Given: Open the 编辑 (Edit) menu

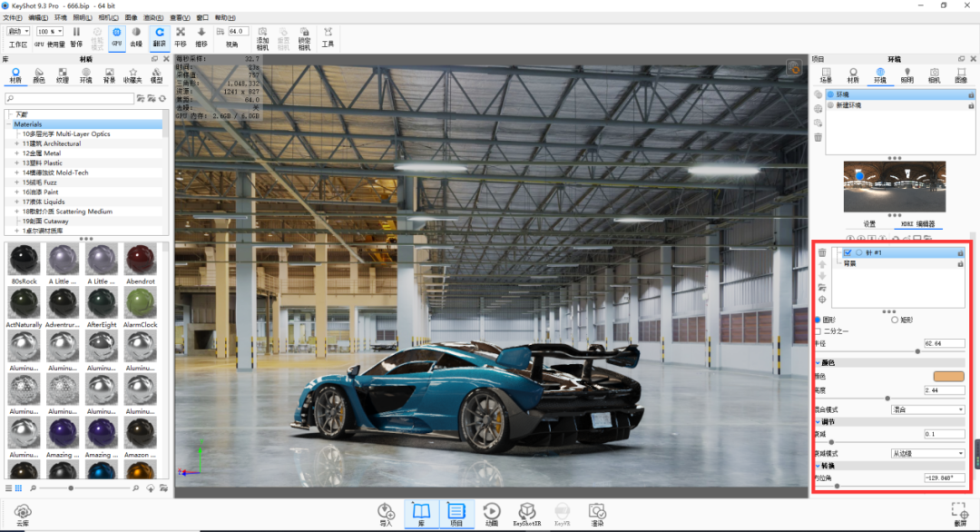Looking at the screenshot, I should 38,17.
